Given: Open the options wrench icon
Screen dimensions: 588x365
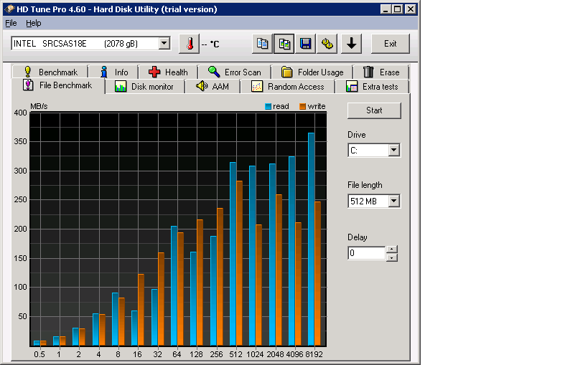Looking at the screenshot, I should 327,44.
